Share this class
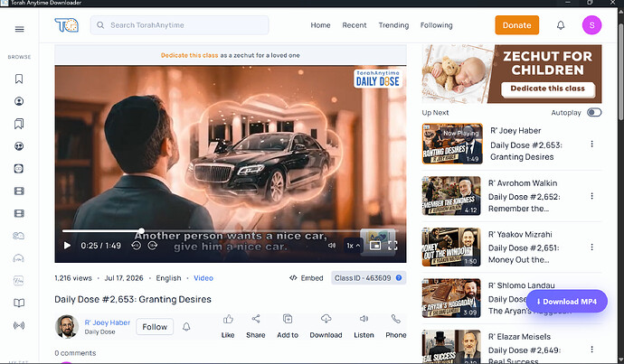Image resolution: width=624 pixels, height=364 pixels. pyautogui.click(x=256, y=326)
